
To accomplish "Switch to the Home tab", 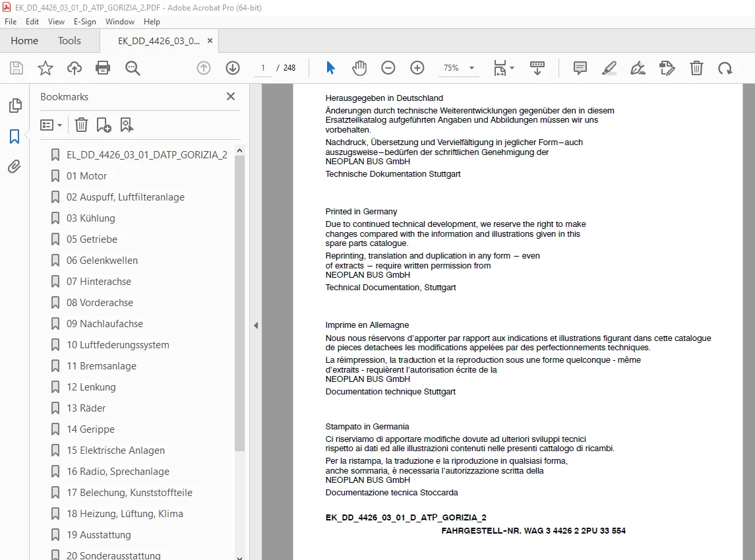I will 24,41.
